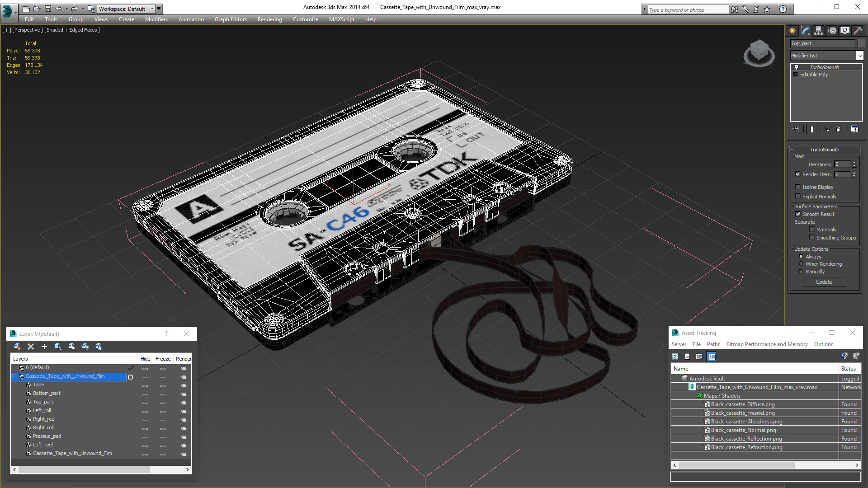Click the Subscription Center key icon

point(745,9)
